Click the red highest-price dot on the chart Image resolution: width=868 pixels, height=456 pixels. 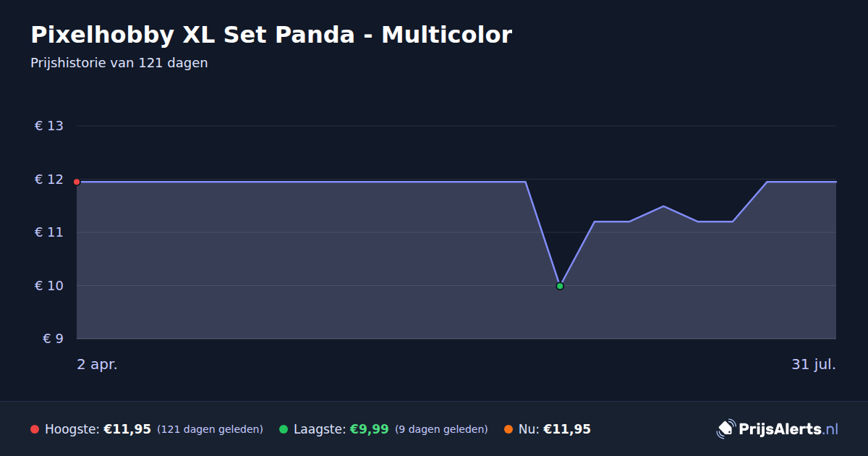(77, 182)
